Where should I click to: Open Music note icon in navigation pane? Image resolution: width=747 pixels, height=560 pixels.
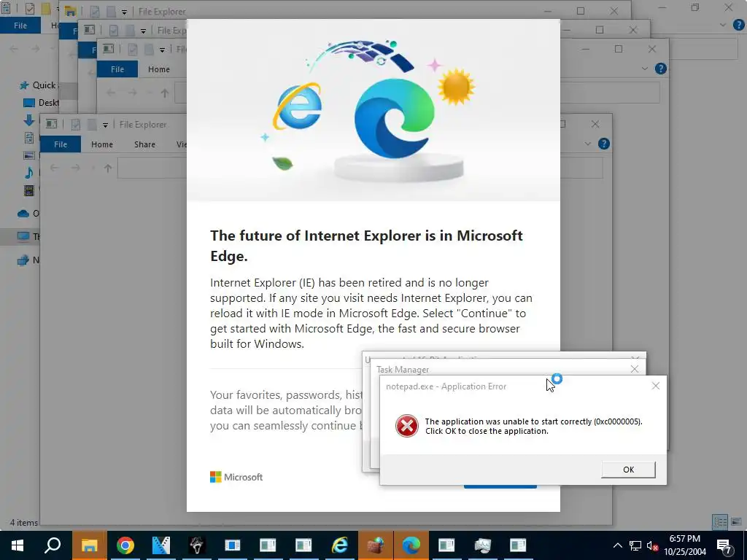click(29, 172)
